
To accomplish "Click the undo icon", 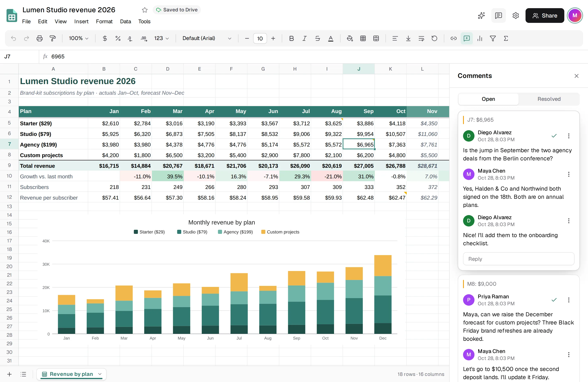I will 14,38.
